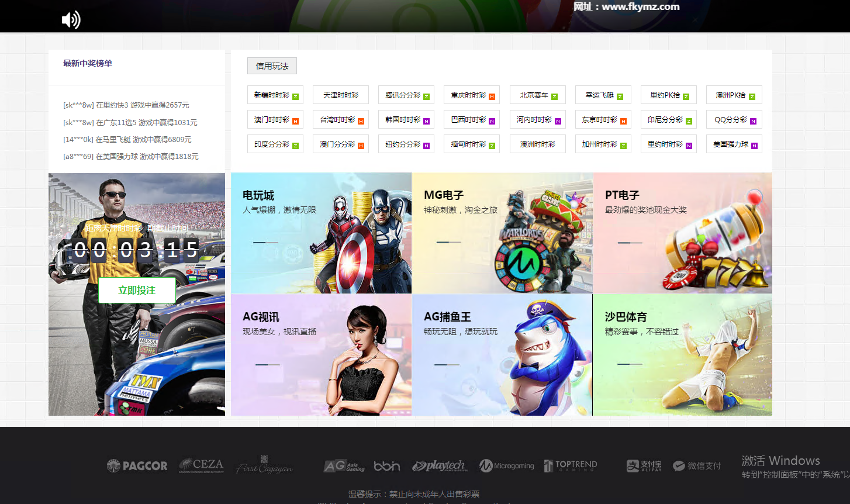Click the Alipay 支付宝 payment icon
Image resolution: width=850 pixels, height=504 pixels.
[644, 465]
